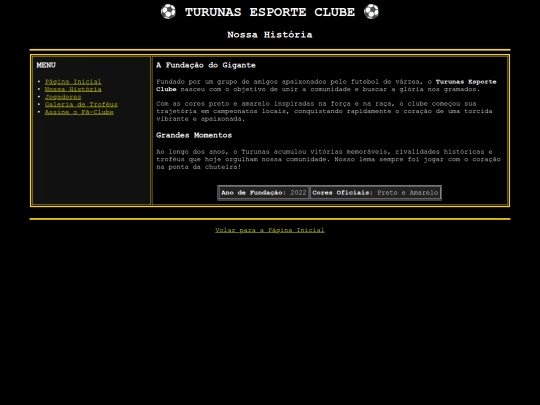Open the Nossa História menu link
Image resolution: width=540 pixels, height=405 pixels.
click(73, 89)
